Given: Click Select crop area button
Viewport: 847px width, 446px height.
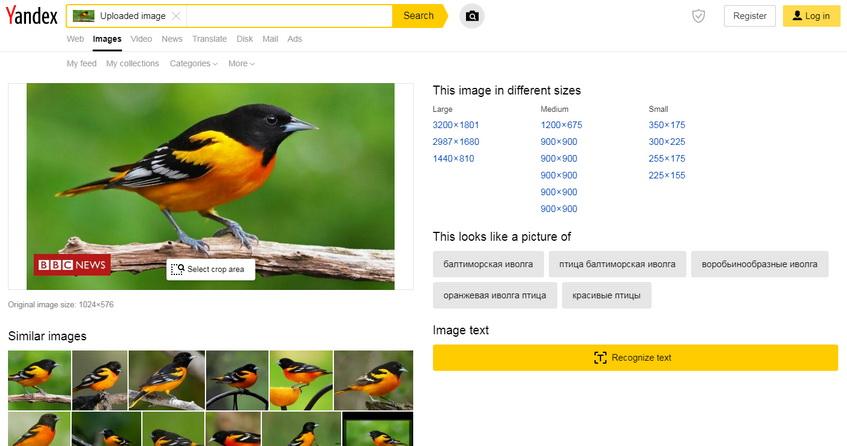Looking at the screenshot, I should tap(210, 269).
